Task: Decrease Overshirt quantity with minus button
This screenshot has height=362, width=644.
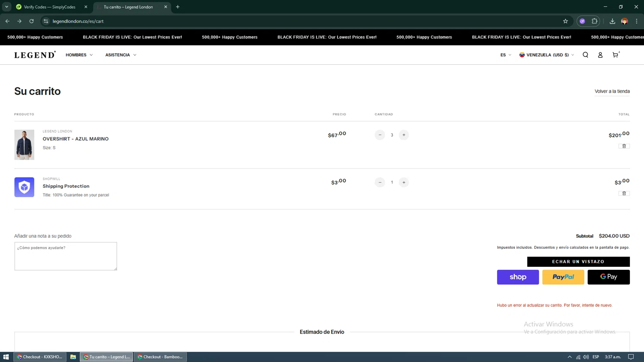Action: click(380, 135)
